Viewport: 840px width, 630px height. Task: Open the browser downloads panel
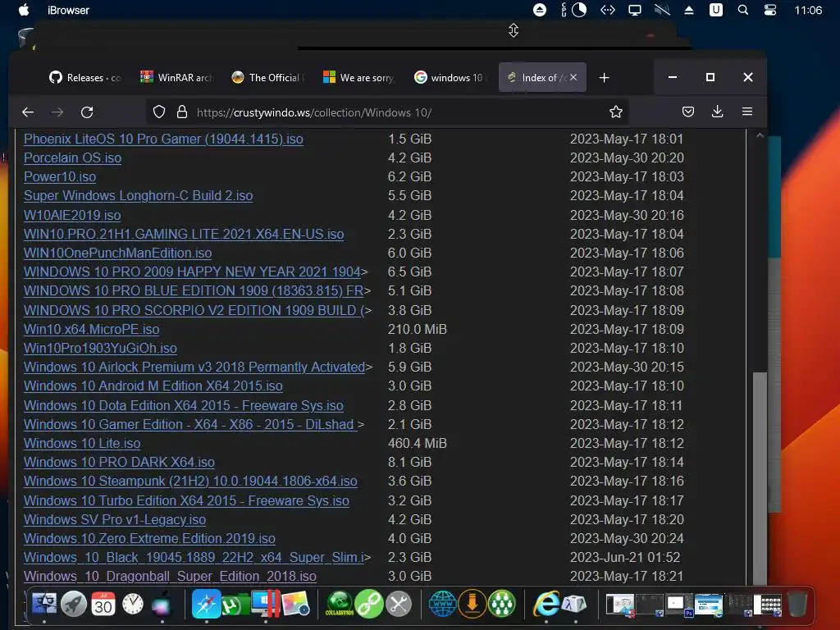tap(717, 112)
